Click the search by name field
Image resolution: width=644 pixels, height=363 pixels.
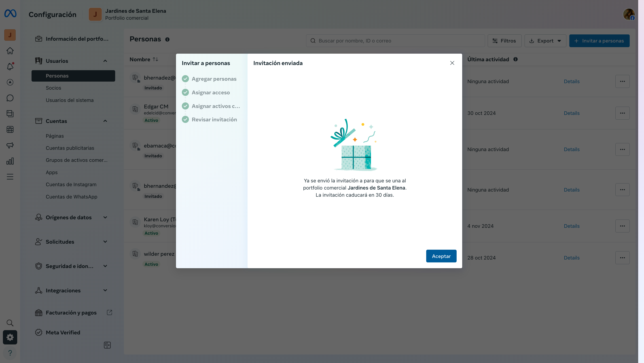[x=395, y=41]
